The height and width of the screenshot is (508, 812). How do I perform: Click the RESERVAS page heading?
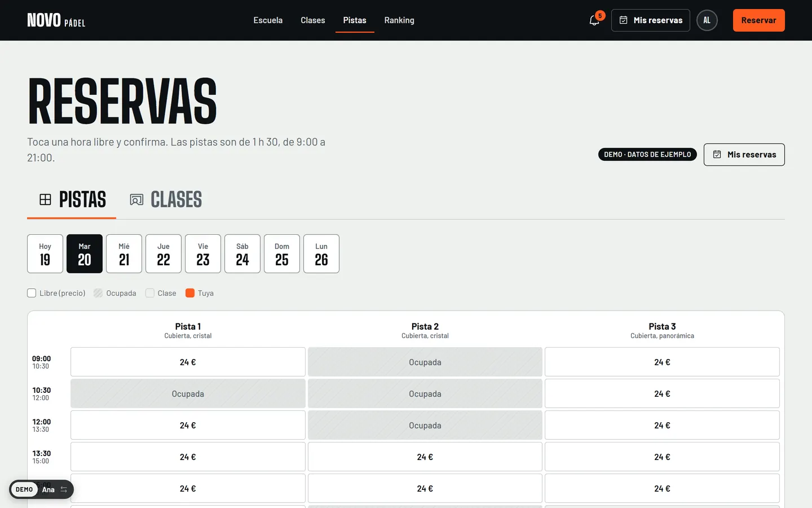[x=122, y=101]
